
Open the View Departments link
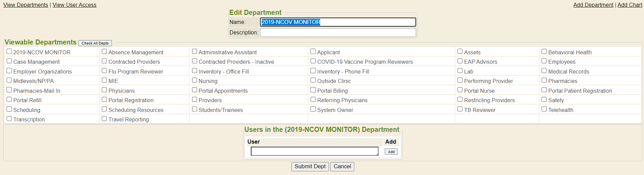point(26,5)
